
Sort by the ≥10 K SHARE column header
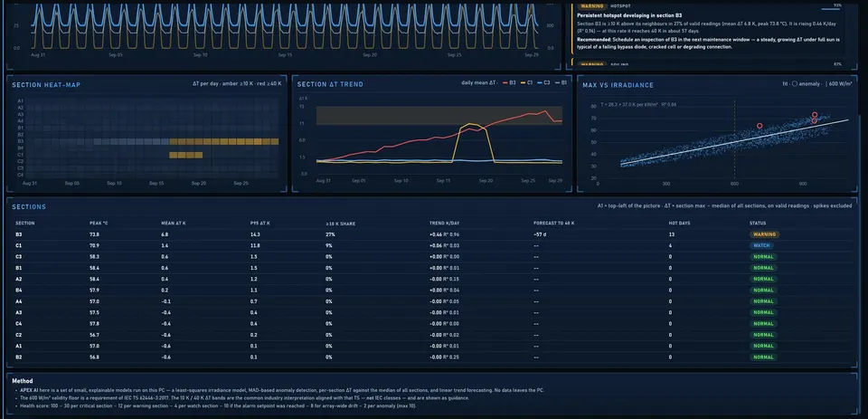(341, 224)
